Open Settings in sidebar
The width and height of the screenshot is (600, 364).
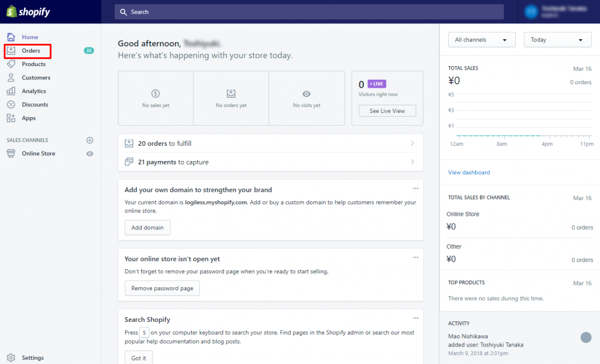[x=33, y=358]
